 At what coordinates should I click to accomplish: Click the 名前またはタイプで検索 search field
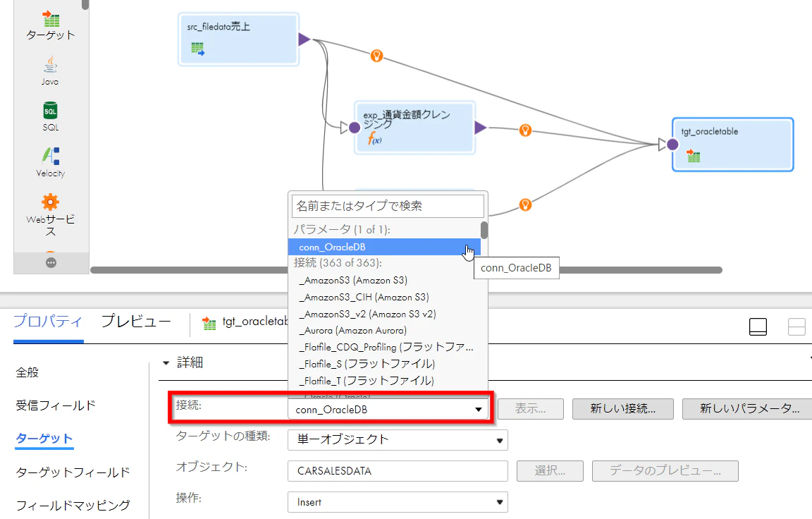point(388,206)
